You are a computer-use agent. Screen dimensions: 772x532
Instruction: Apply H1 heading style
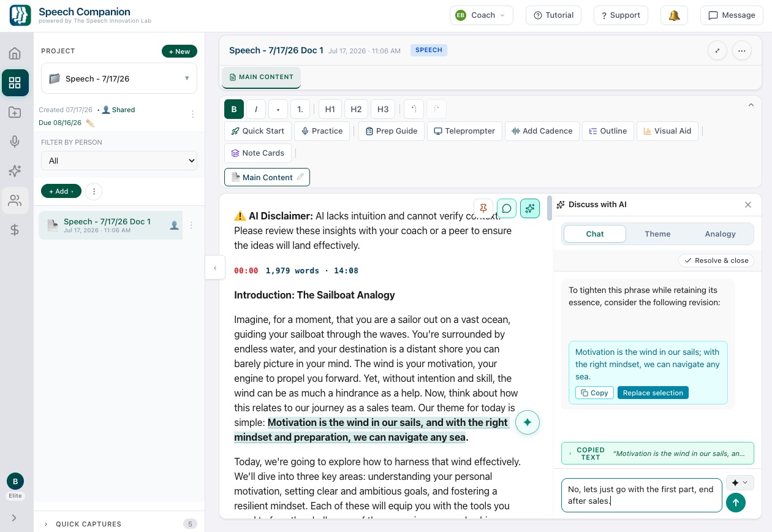coord(330,109)
